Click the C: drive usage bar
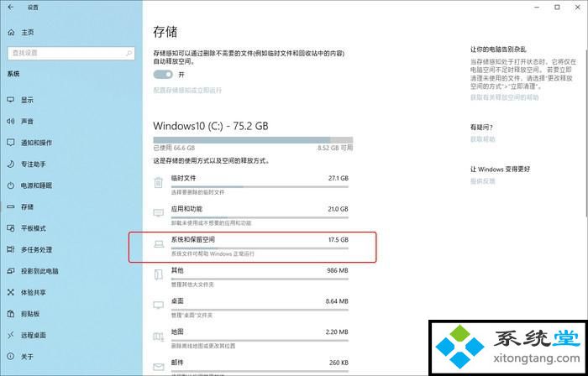Viewport: 588px width, 376px height. click(x=253, y=140)
